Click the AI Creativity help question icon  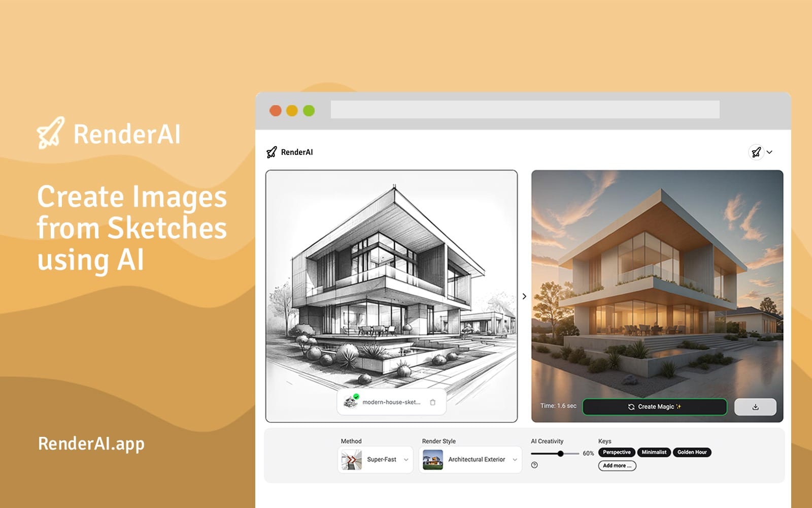click(534, 465)
